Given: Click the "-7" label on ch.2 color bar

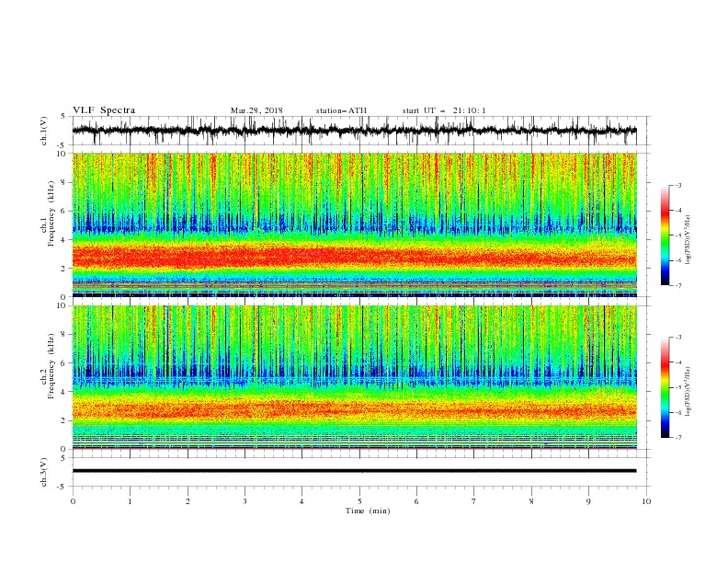Looking at the screenshot, I should [x=678, y=438].
